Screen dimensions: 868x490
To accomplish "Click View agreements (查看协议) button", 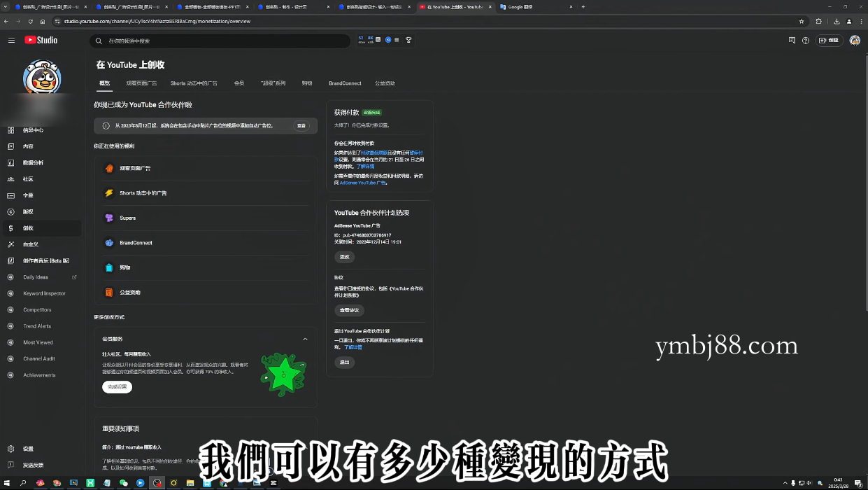I will (x=349, y=310).
